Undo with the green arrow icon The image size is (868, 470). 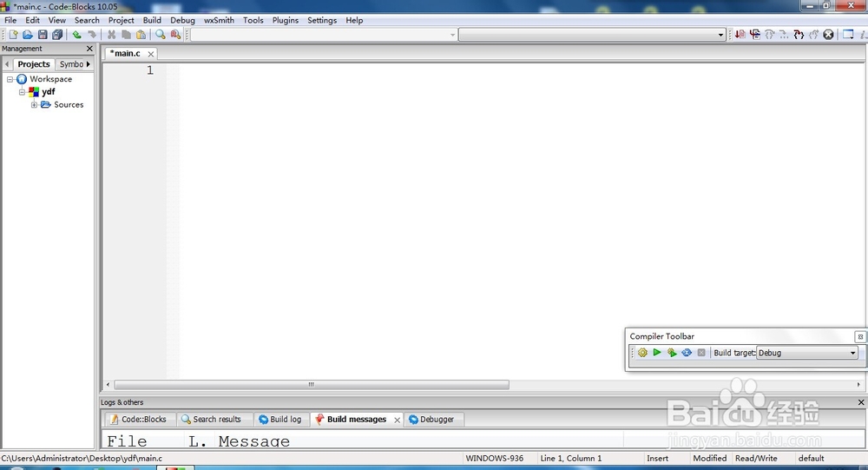click(77, 35)
